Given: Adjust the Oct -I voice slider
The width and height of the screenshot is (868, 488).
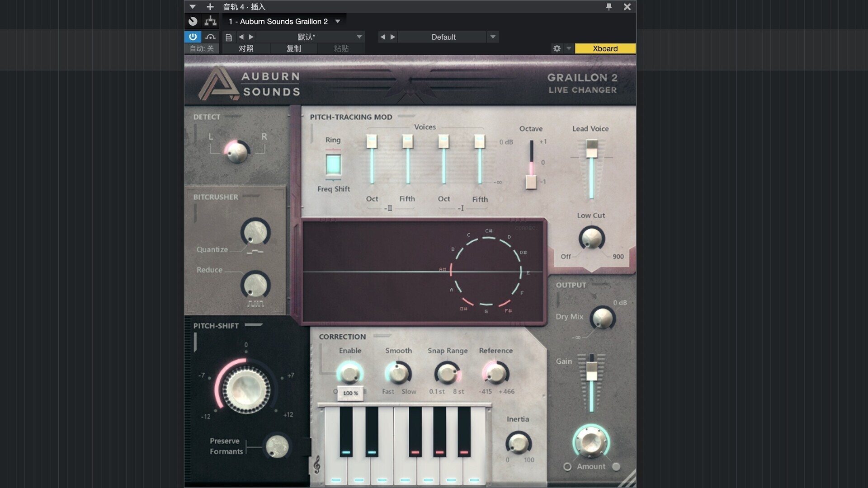Looking at the screenshot, I should [x=443, y=142].
